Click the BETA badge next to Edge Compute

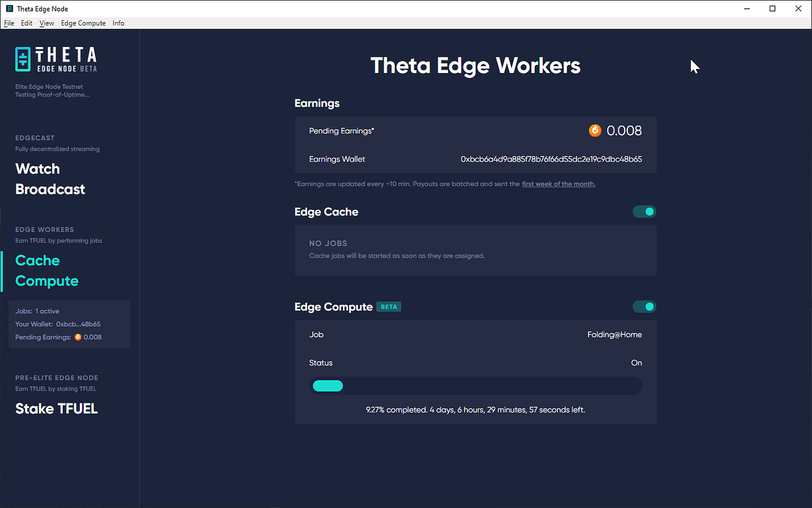389,306
